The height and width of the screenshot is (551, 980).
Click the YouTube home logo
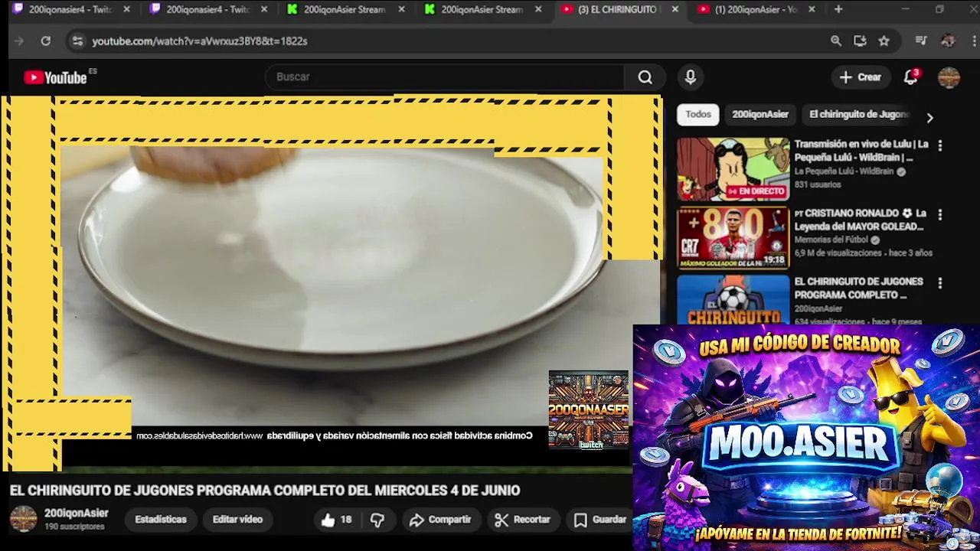pyautogui.click(x=55, y=77)
